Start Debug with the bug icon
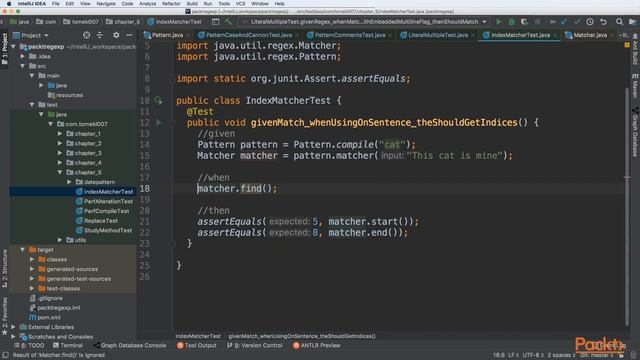 coord(511,22)
